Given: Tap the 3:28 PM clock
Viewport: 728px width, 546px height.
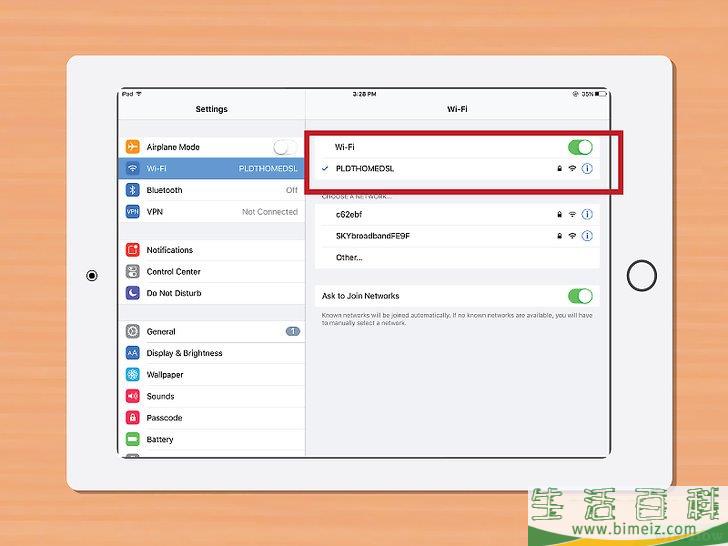Looking at the screenshot, I should point(364,94).
